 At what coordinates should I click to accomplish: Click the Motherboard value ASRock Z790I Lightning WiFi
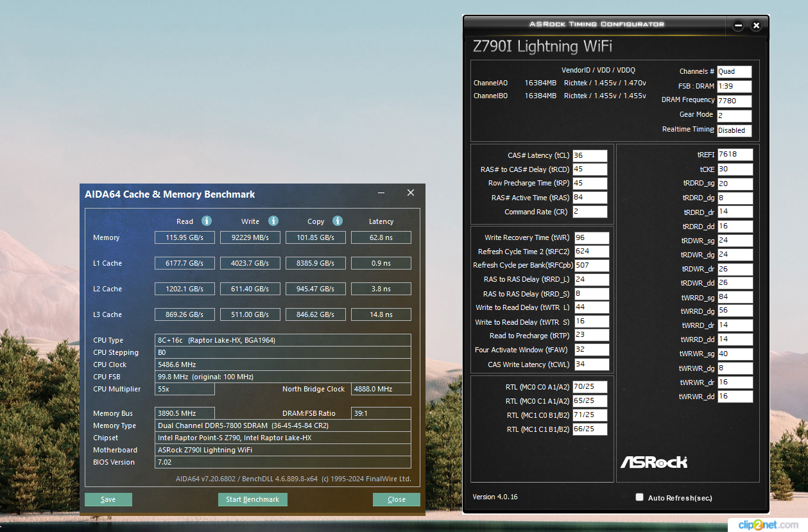click(283, 450)
